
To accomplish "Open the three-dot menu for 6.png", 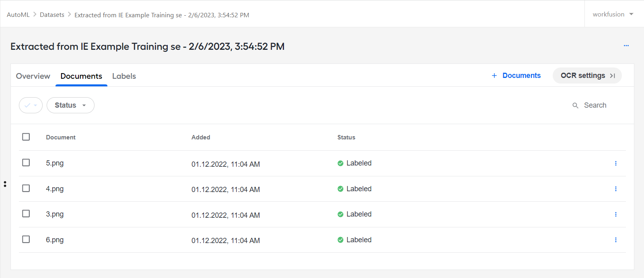I will [615, 240].
